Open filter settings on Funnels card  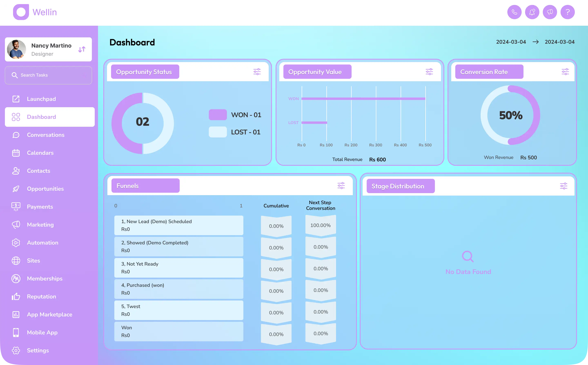341,186
